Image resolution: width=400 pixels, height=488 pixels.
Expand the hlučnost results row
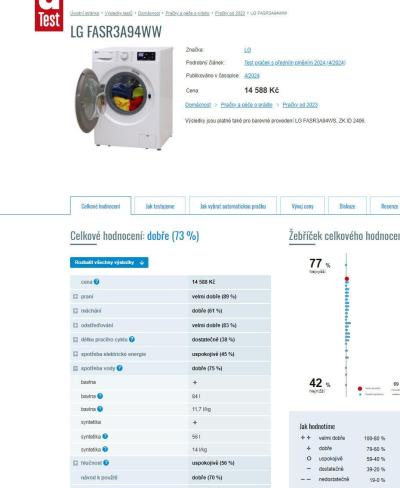click(75, 463)
